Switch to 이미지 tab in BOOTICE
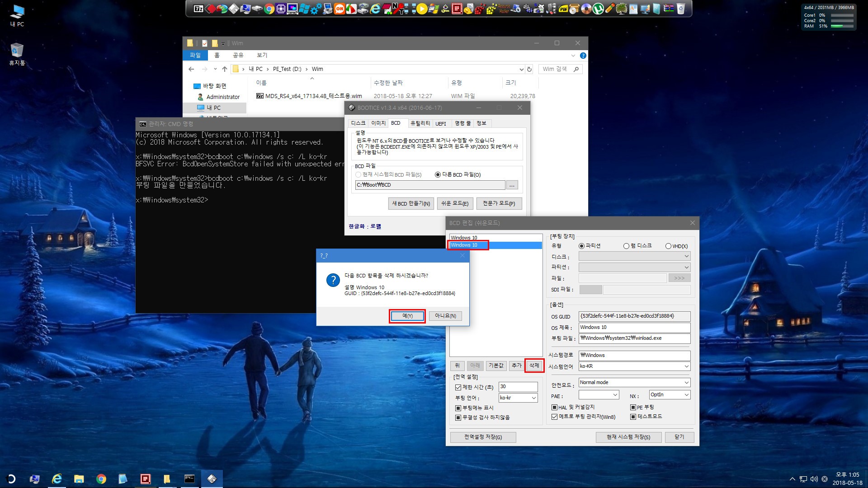The width and height of the screenshot is (868, 488). pos(378,123)
